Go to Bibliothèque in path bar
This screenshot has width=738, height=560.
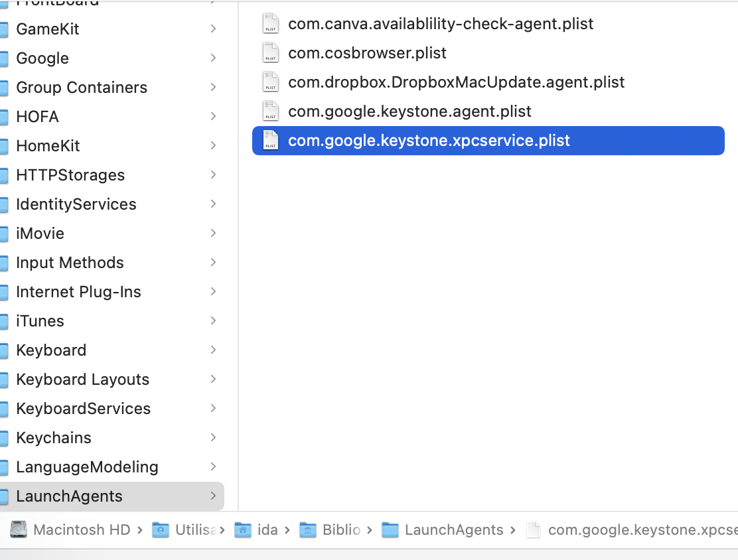click(341, 529)
